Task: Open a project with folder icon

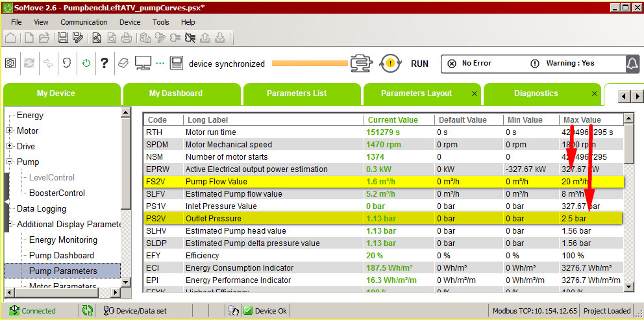Action: (44, 38)
